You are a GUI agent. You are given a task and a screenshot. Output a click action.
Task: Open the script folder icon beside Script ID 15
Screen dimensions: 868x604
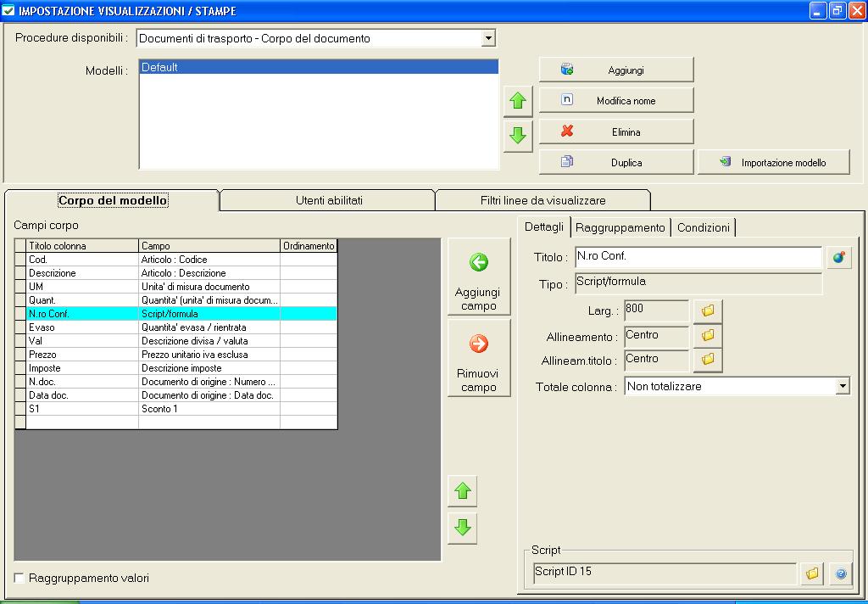pyautogui.click(x=812, y=574)
